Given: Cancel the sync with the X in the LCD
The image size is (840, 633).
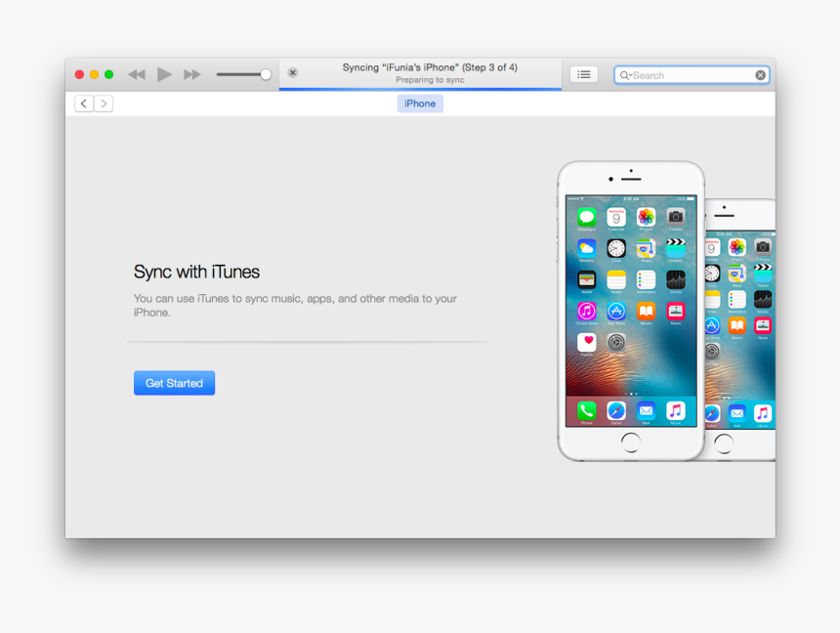Looking at the screenshot, I should pyautogui.click(x=292, y=73).
